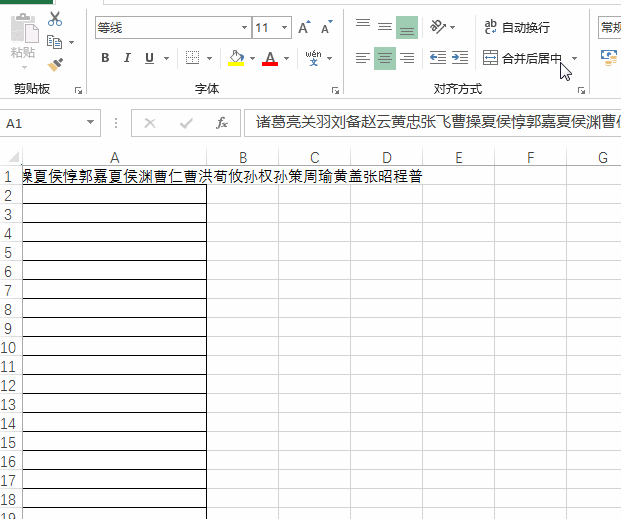The width and height of the screenshot is (621, 519).
Task: Confirm entry checkmark button
Action: [186, 124]
